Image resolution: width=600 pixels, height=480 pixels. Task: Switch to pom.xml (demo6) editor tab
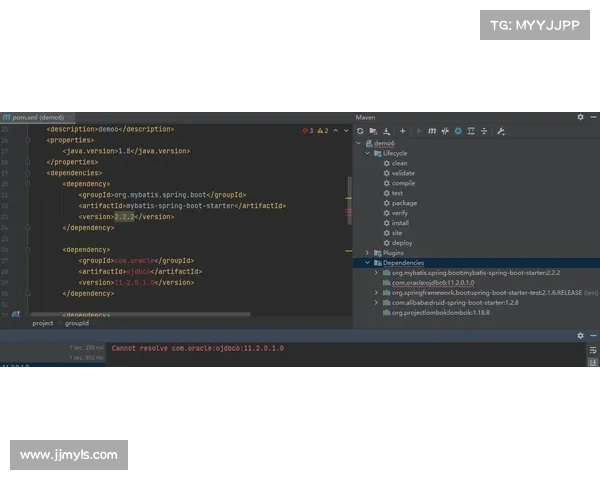tap(38, 117)
